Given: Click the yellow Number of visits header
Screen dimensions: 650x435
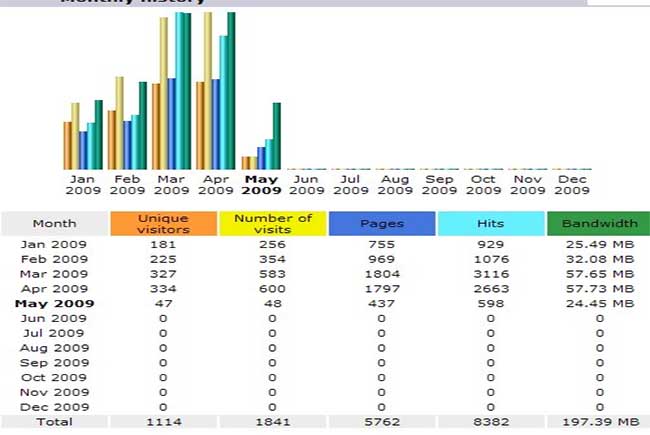Looking at the screenshot, I should coord(271,224).
